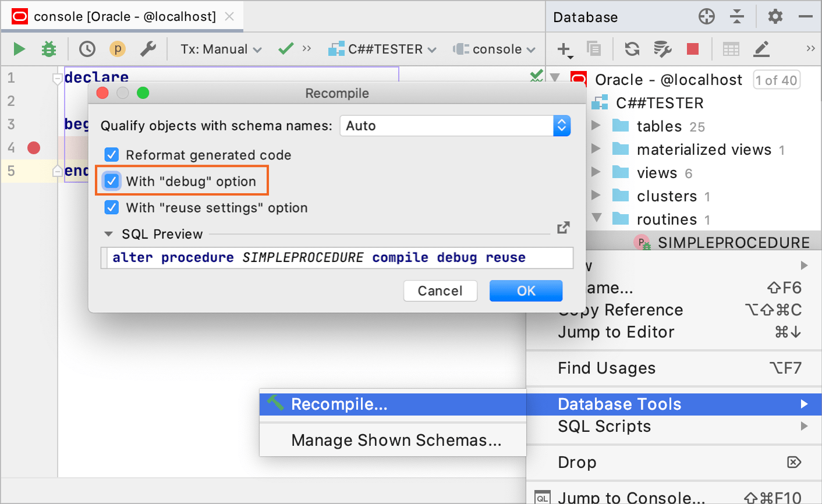Confirm recompilation by clicking OK

[526, 290]
